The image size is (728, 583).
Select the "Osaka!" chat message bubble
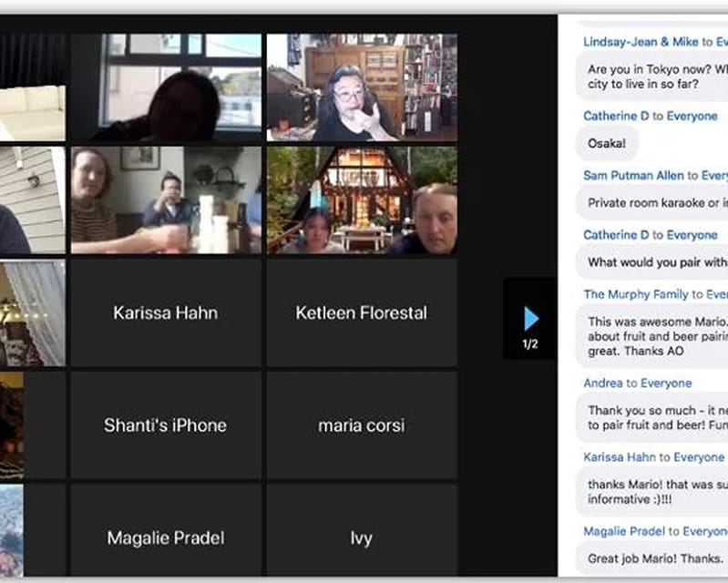(x=607, y=144)
